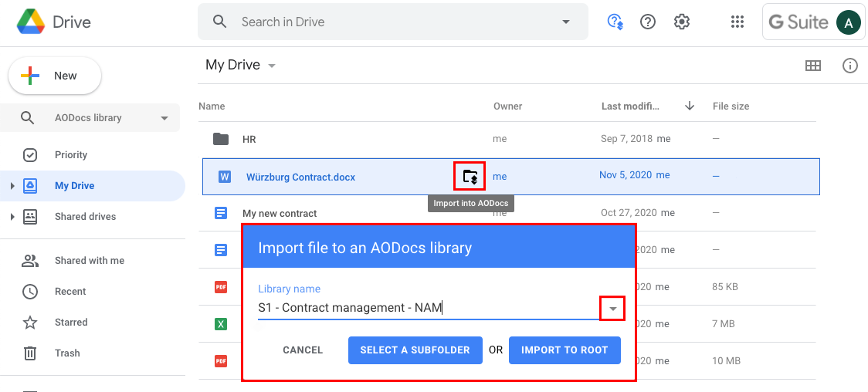Open the Library name dropdown arrow
The image size is (868, 392).
(613, 309)
